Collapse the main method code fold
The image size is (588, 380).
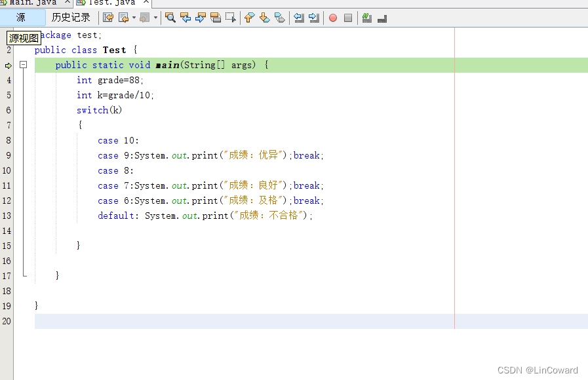23,65
